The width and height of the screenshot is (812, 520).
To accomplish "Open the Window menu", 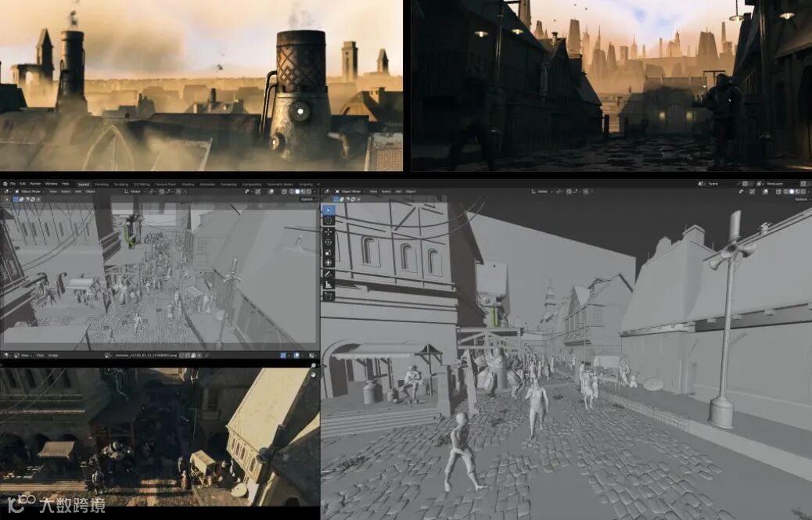I will tap(52, 184).
